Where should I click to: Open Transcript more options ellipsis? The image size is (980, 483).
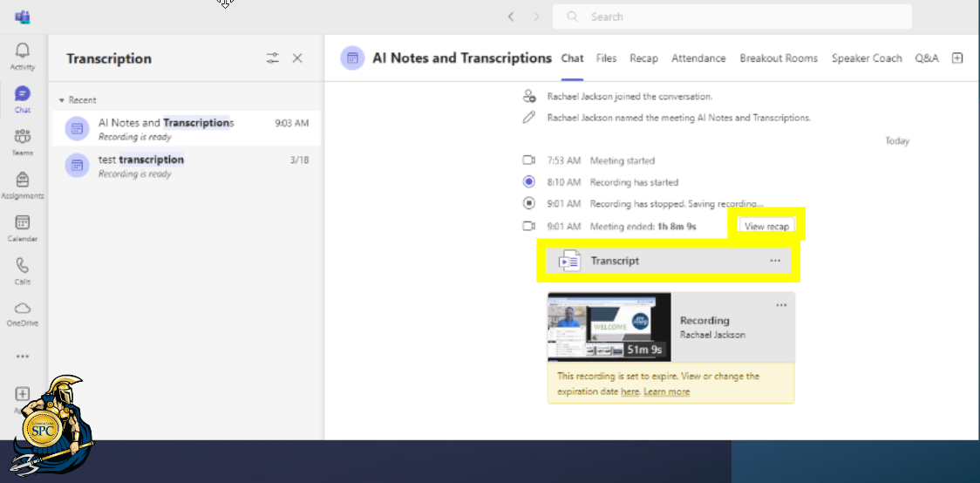[775, 261]
